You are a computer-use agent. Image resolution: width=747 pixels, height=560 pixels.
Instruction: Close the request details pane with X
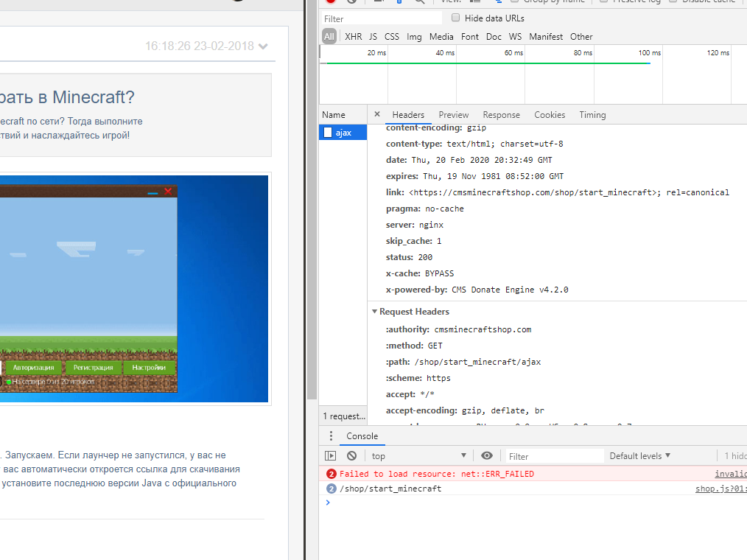pos(377,114)
